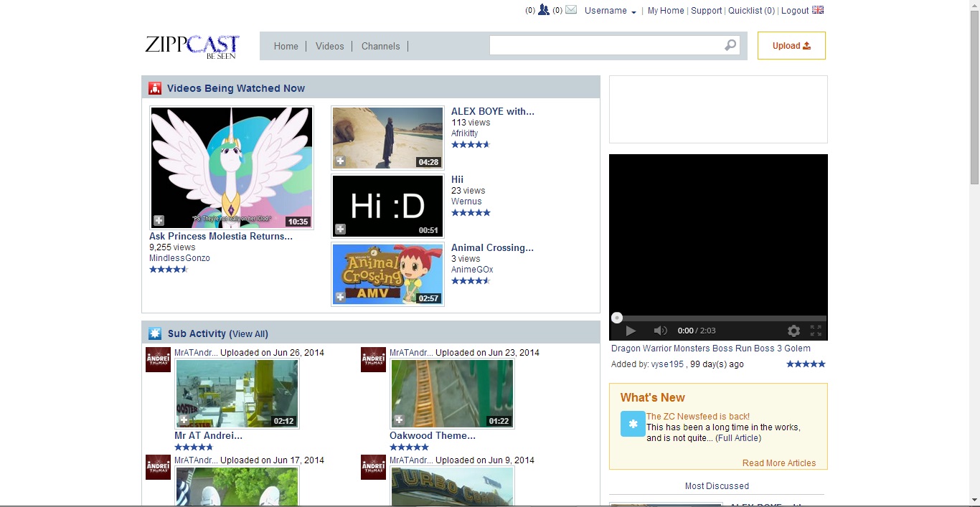This screenshot has height=507, width=980.
Task: Click the Upload button
Action: pos(791,45)
